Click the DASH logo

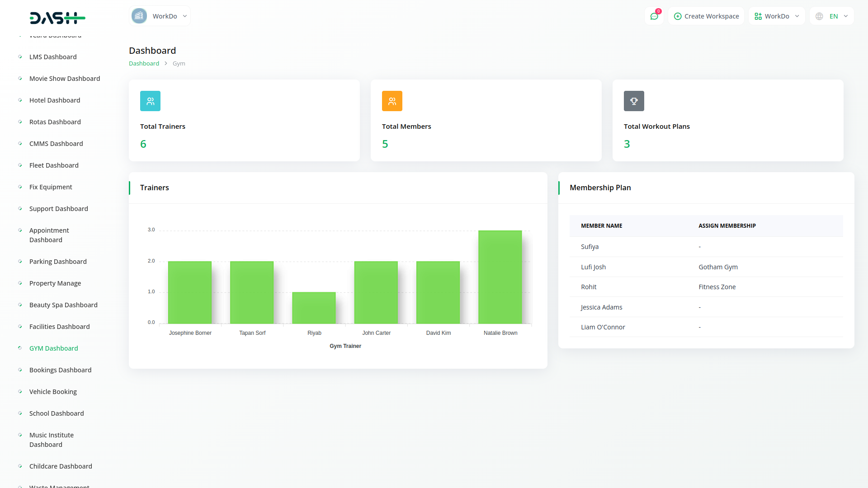57,18
